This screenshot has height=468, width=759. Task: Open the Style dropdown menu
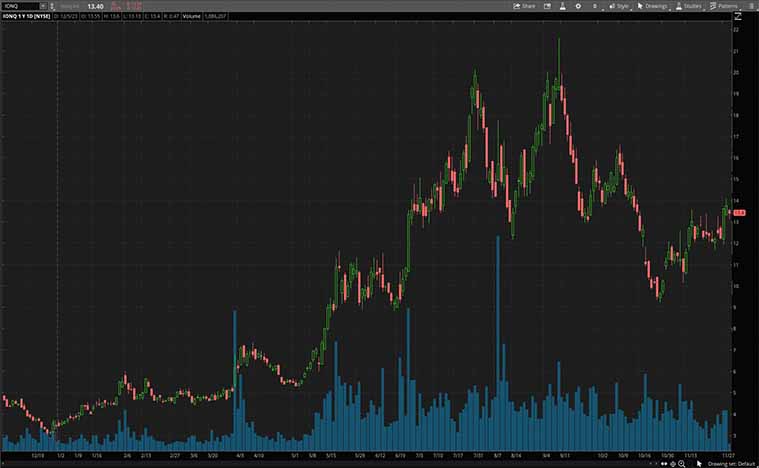tap(619, 6)
